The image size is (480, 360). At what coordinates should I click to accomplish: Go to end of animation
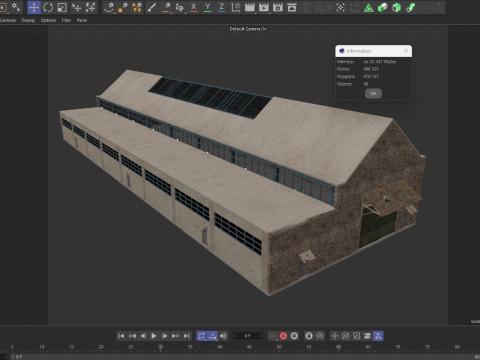tap(187, 336)
